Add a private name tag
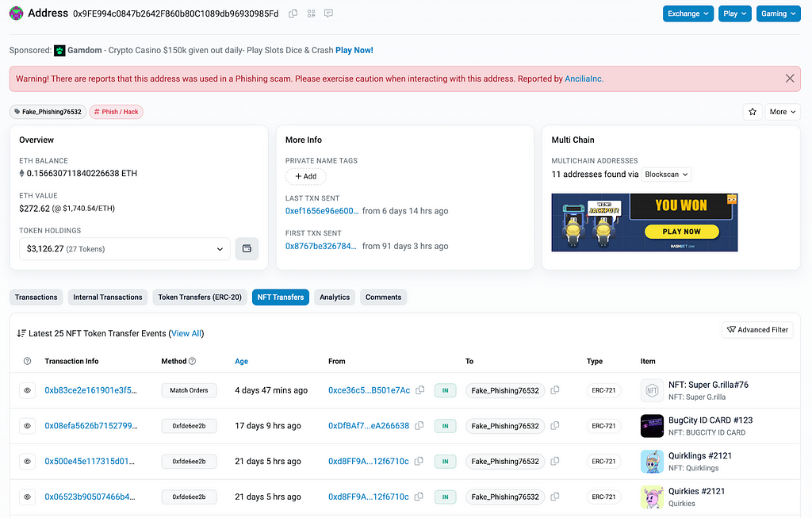The image size is (812, 518). 305,176
